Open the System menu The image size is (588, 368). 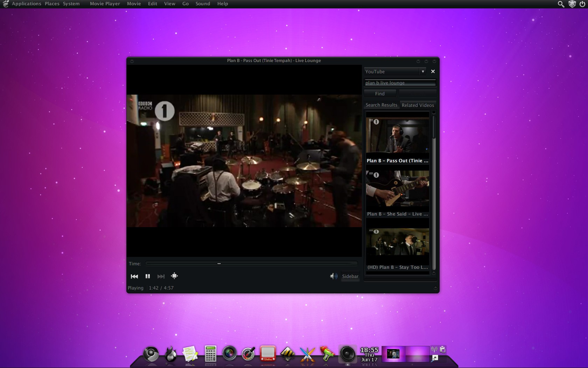pyautogui.click(x=71, y=4)
